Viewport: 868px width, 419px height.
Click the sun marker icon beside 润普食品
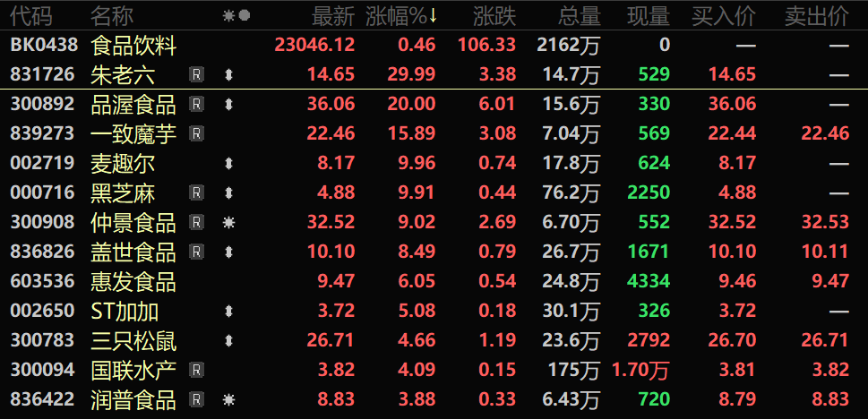[x=228, y=399]
